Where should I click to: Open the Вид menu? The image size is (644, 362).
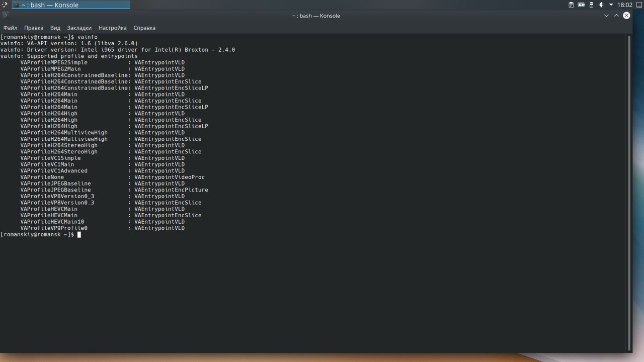(55, 28)
